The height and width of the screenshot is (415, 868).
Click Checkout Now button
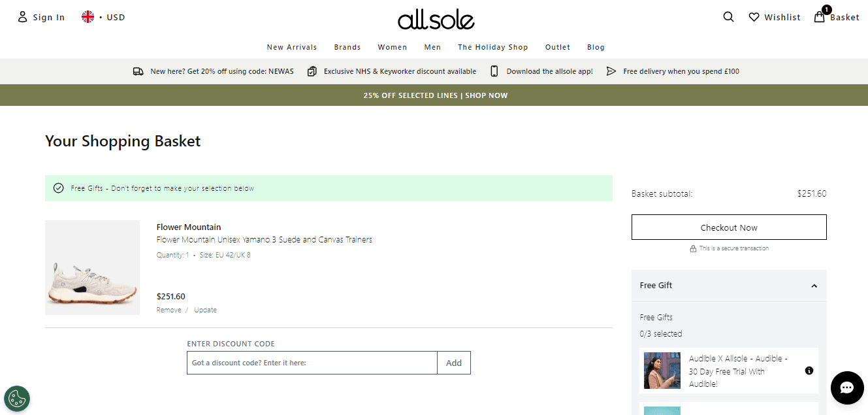[x=729, y=227]
